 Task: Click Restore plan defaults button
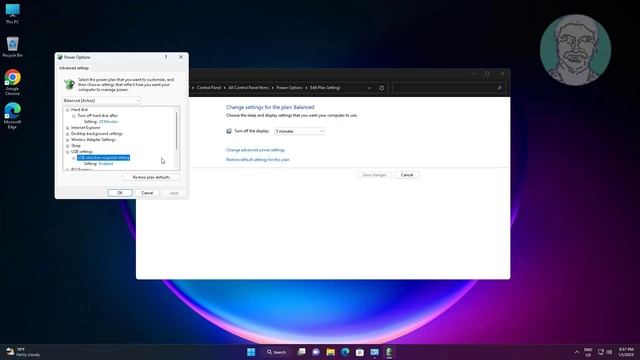[151, 177]
